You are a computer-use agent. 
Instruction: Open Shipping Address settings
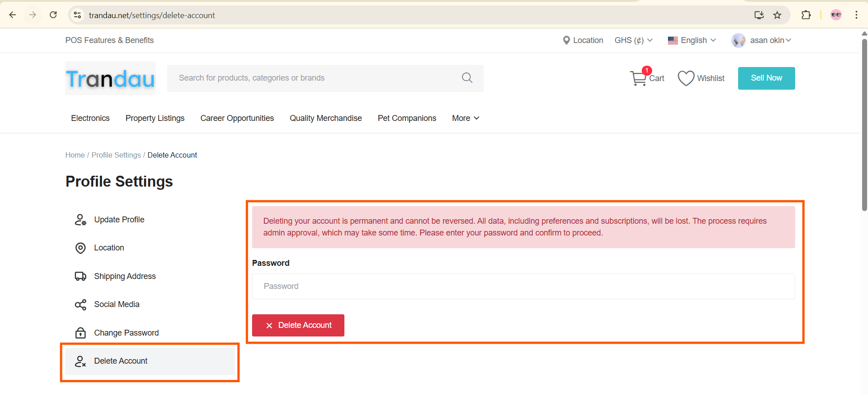coord(124,276)
